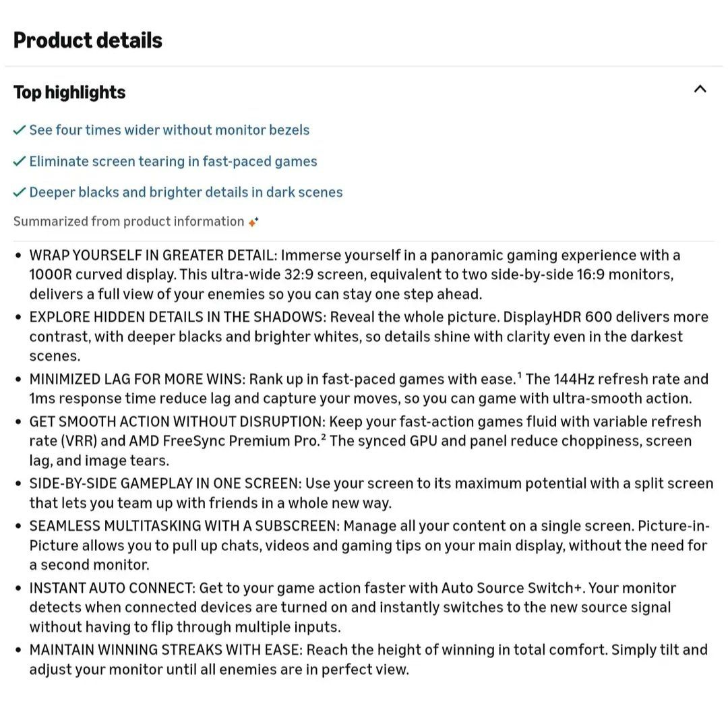Click checkmark icon beside 'See four times wider'
The width and height of the screenshot is (728, 704).
tap(20, 130)
